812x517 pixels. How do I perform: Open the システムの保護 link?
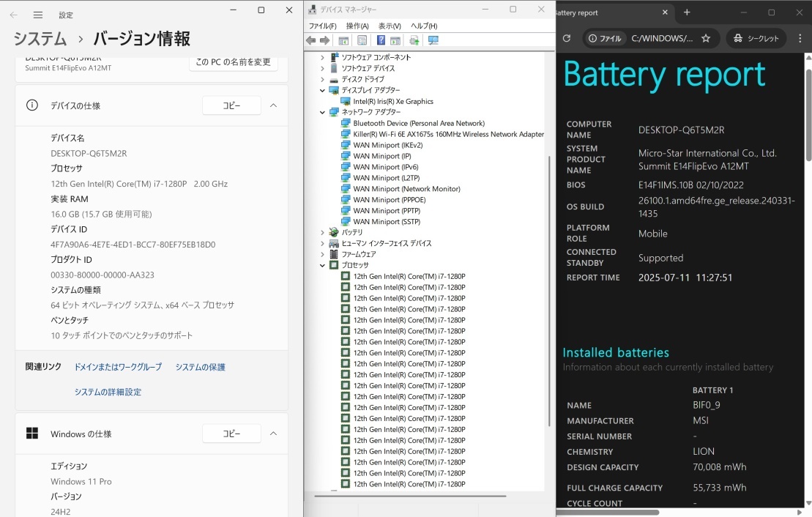[200, 367]
